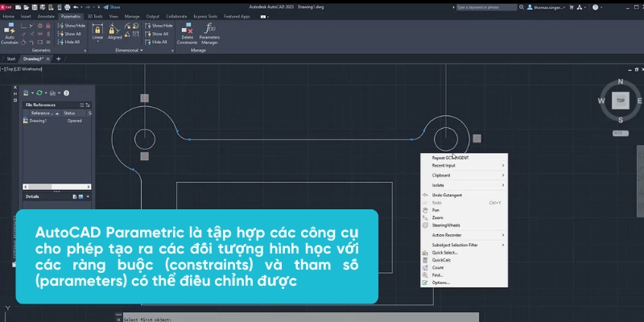The height and width of the screenshot is (322, 644).
Task: Click the WCS label under ViewCube
Action: [x=620, y=133]
